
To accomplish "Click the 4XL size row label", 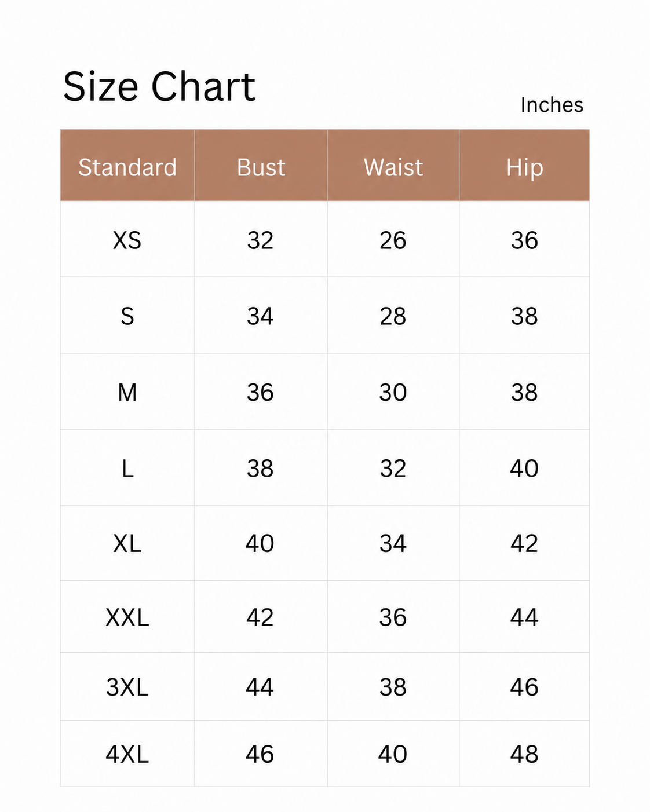I will pos(127,755).
